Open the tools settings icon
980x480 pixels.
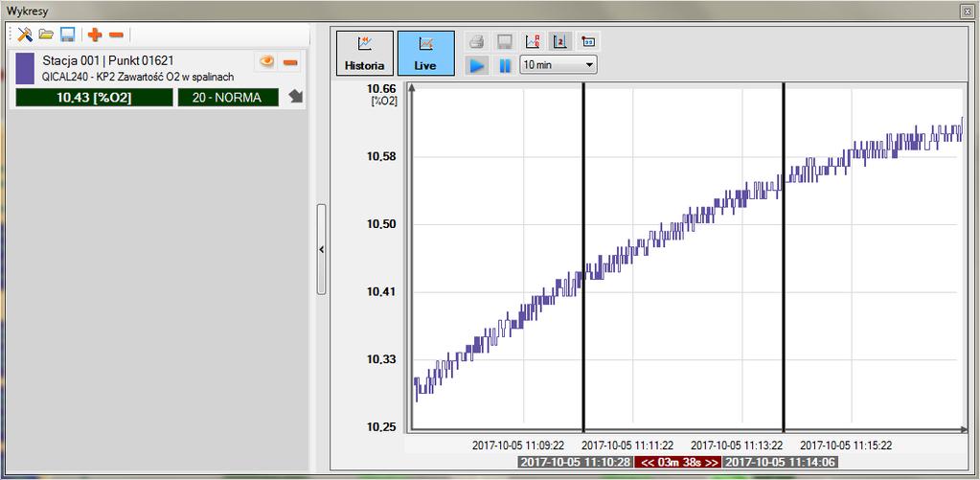[25, 35]
